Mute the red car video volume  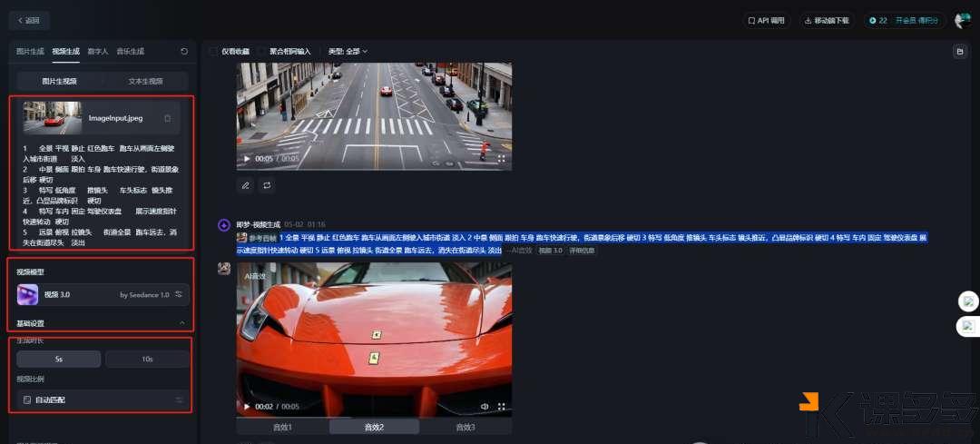484,407
